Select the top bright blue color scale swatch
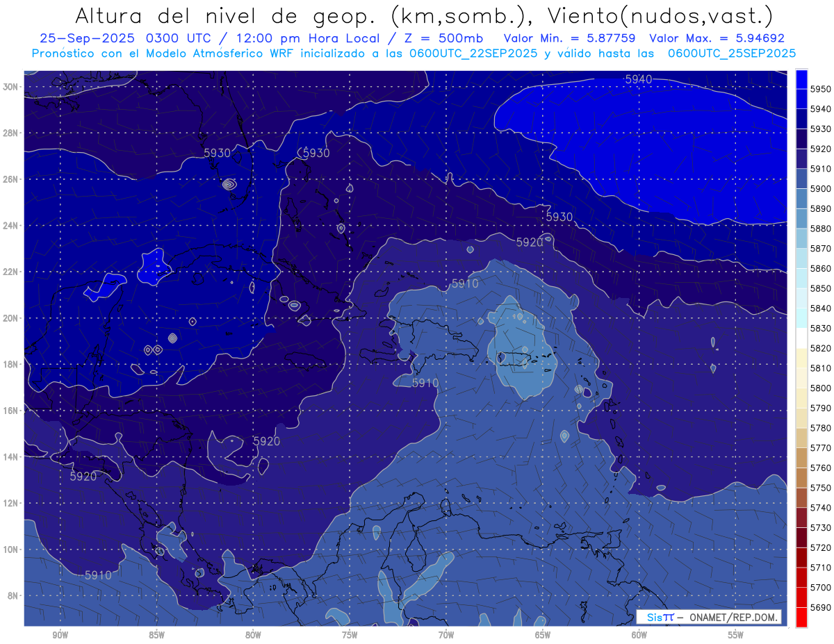Image resolution: width=834 pixels, height=644 pixels. (801, 79)
